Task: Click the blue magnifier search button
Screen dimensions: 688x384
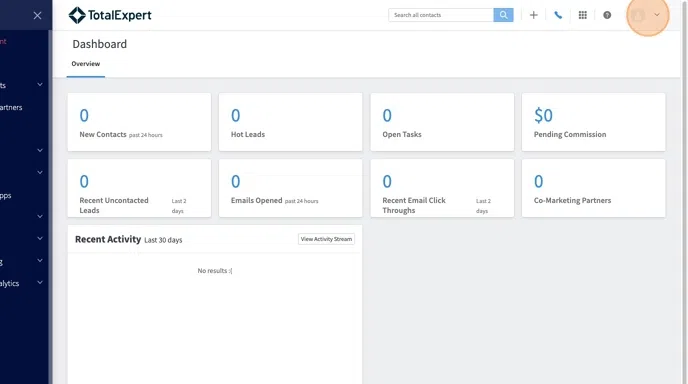Action: [x=503, y=15]
